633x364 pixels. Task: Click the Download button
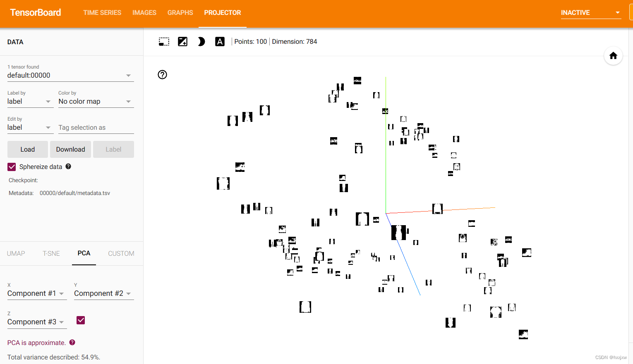70,149
